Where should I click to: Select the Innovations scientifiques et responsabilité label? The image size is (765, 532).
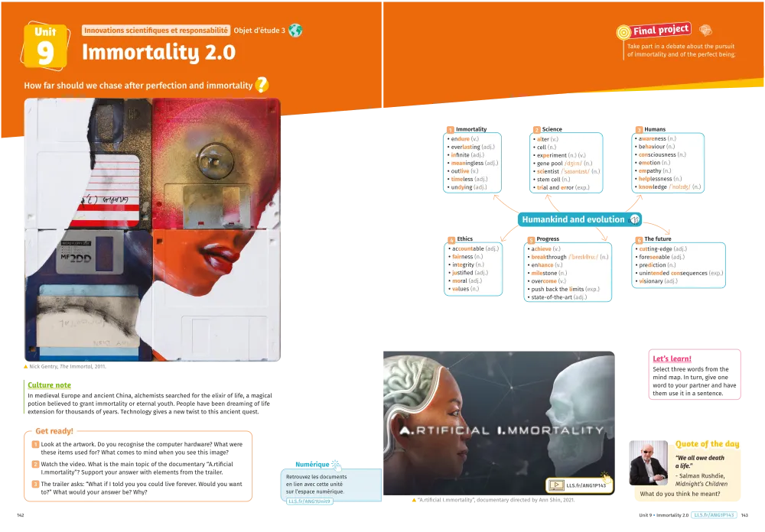[x=156, y=31]
